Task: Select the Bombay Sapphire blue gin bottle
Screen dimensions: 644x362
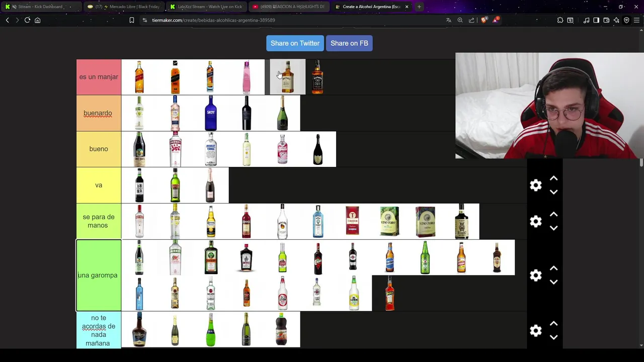Action: tap(318, 221)
